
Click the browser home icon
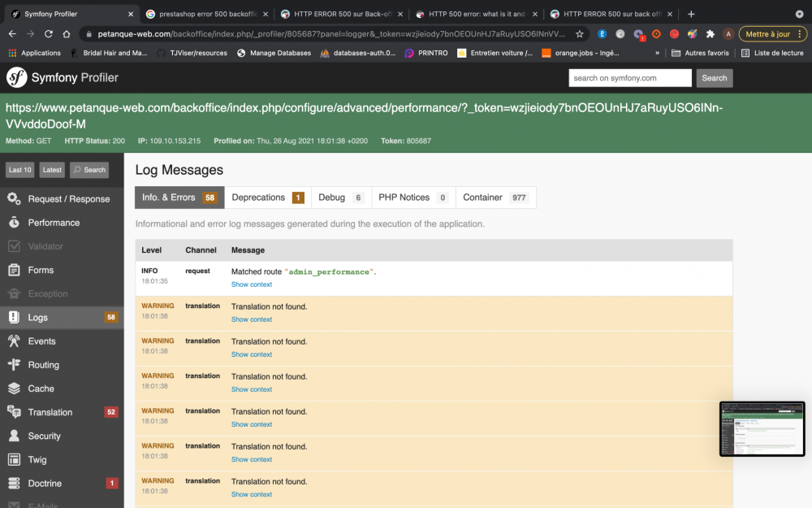tap(67, 33)
